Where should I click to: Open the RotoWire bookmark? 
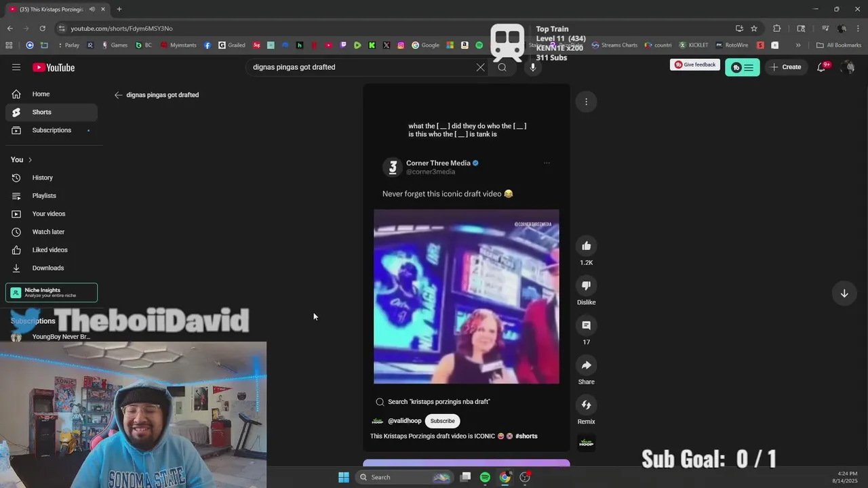[731, 45]
